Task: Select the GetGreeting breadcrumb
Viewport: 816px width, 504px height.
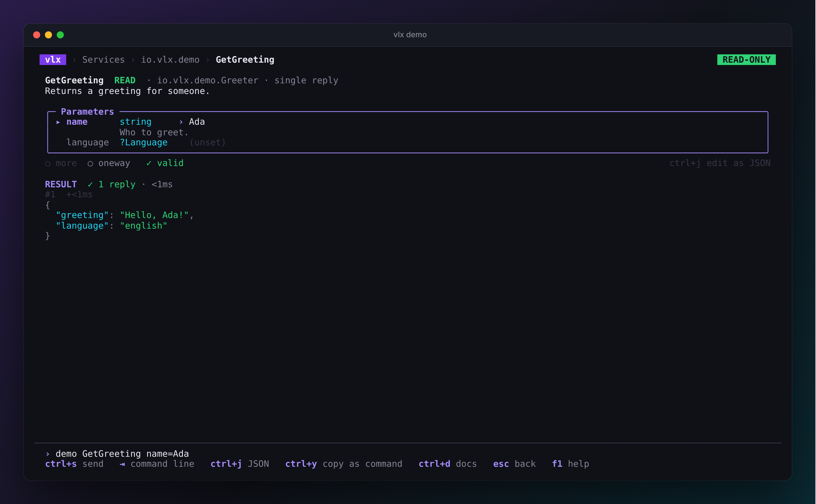Action: tap(245, 60)
